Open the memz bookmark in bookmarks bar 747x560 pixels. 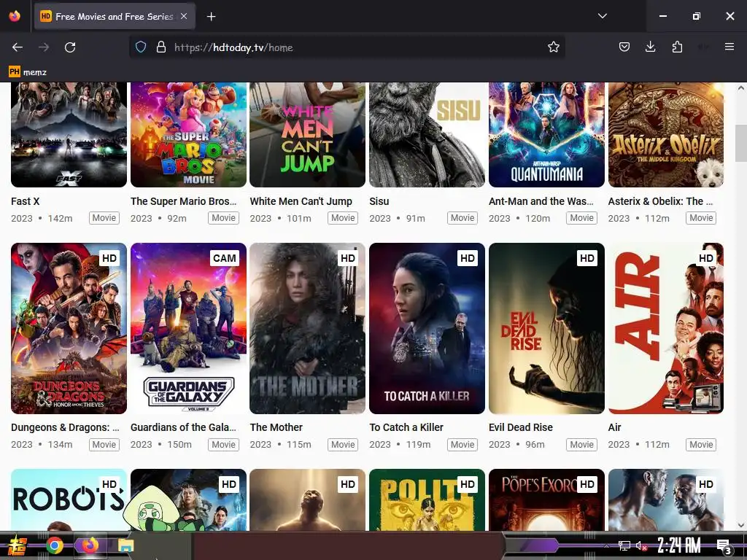click(28, 72)
